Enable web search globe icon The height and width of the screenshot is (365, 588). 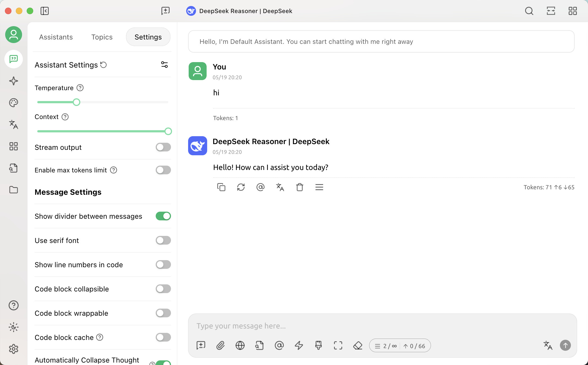[240, 345]
